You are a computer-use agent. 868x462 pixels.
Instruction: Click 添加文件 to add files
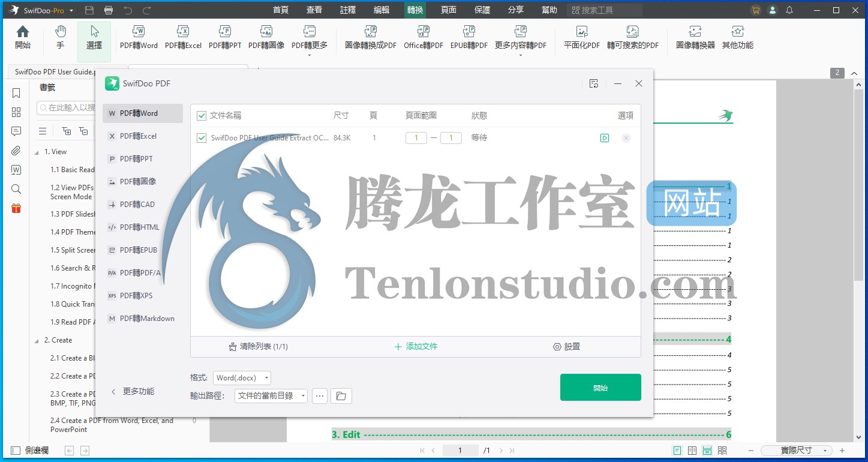416,347
